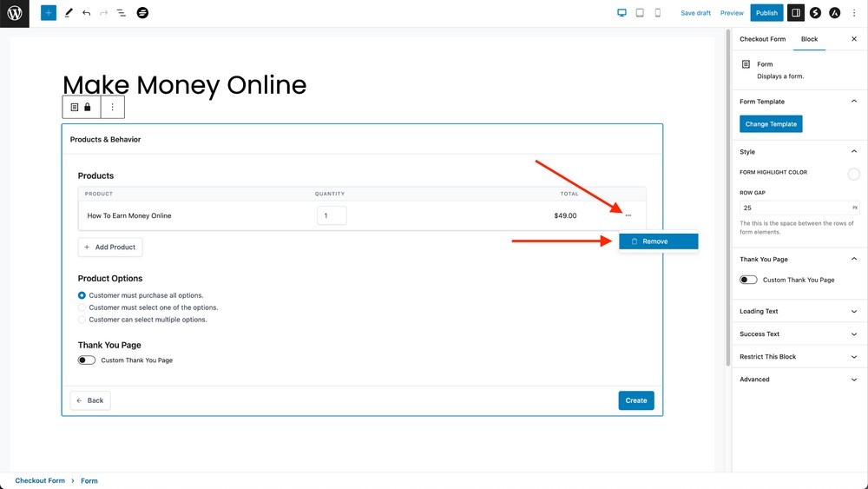The width and height of the screenshot is (868, 489).
Task: Switch to desktop preview icon
Action: [621, 13]
